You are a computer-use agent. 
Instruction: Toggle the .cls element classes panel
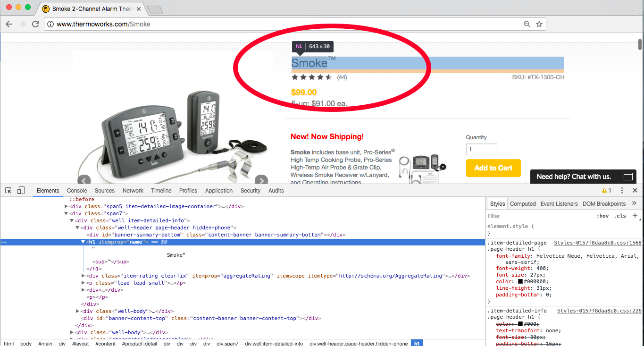pos(620,216)
